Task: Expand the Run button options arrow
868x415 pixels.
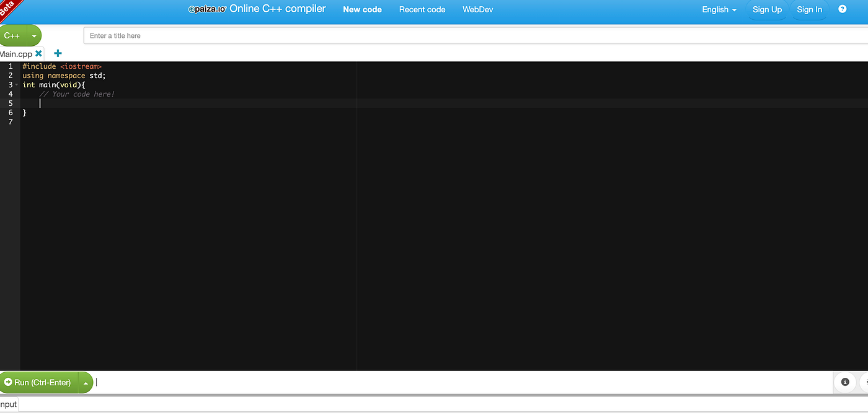Action: tap(86, 382)
